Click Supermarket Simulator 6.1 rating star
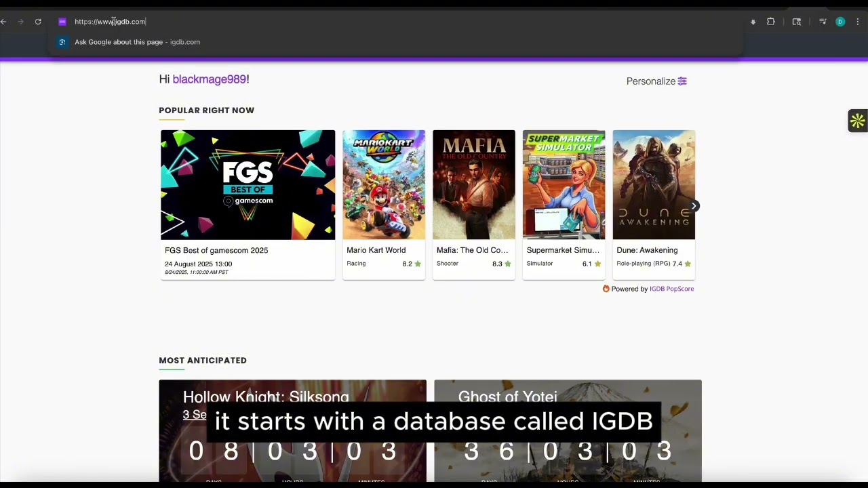The image size is (868, 488). pyautogui.click(x=598, y=264)
